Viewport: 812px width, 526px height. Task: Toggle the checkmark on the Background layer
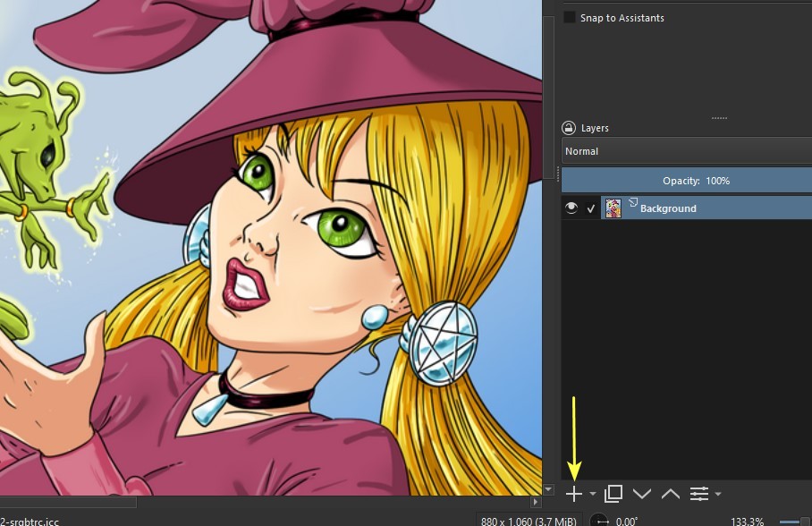pyautogui.click(x=591, y=208)
